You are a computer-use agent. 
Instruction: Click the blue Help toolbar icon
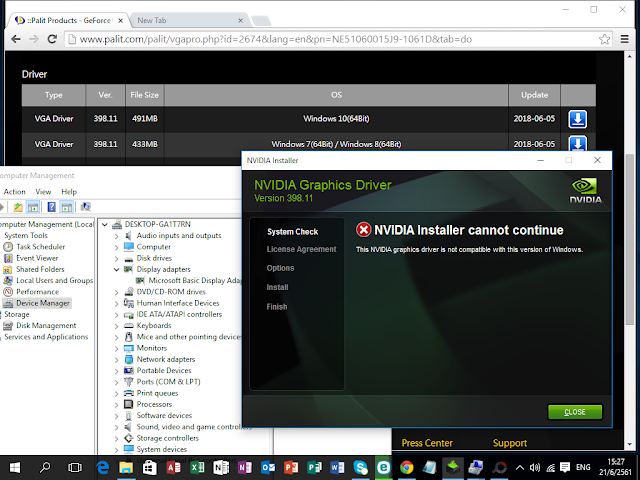tap(51, 207)
